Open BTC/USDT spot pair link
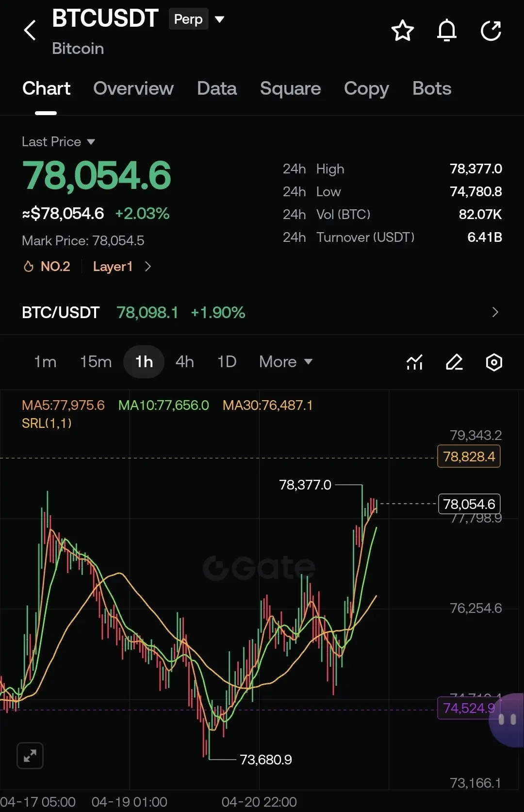Screen dimensions: 524x812 tap(61, 312)
